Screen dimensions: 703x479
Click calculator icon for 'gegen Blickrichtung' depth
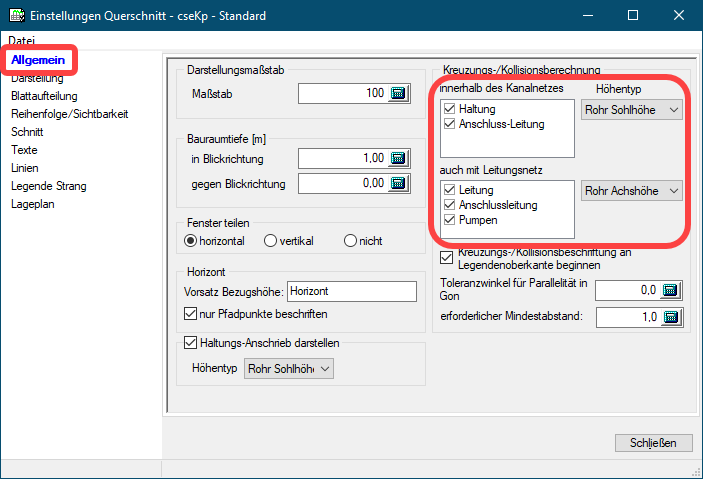[x=399, y=183]
